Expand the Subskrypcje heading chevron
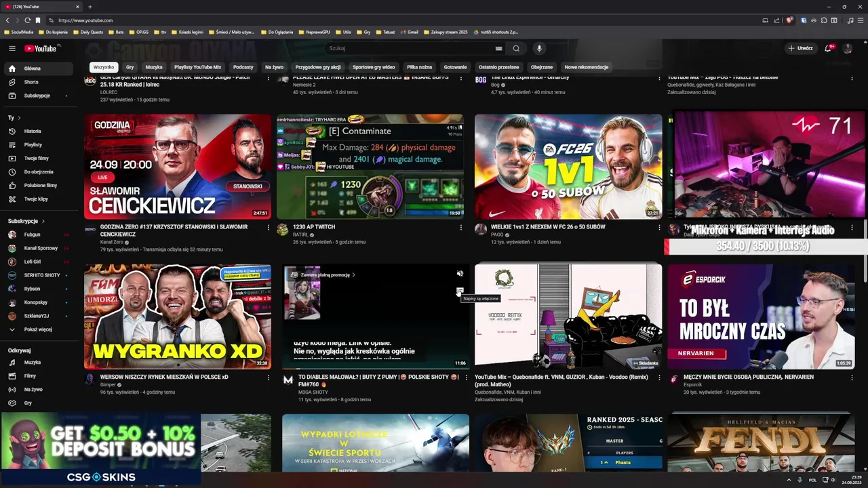The width and height of the screenshot is (868, 488). tap(43, 221)
